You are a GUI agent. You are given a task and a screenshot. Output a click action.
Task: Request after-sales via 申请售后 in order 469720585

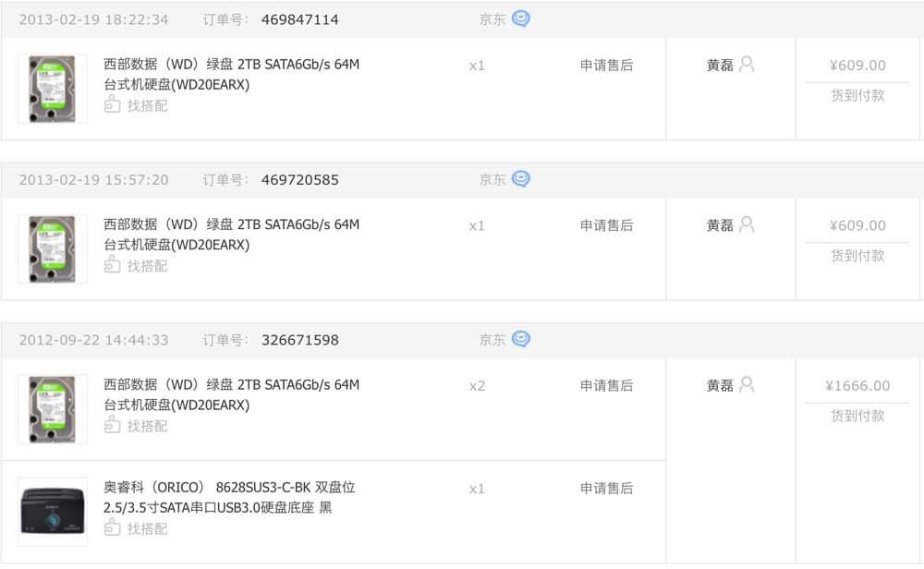606,225
